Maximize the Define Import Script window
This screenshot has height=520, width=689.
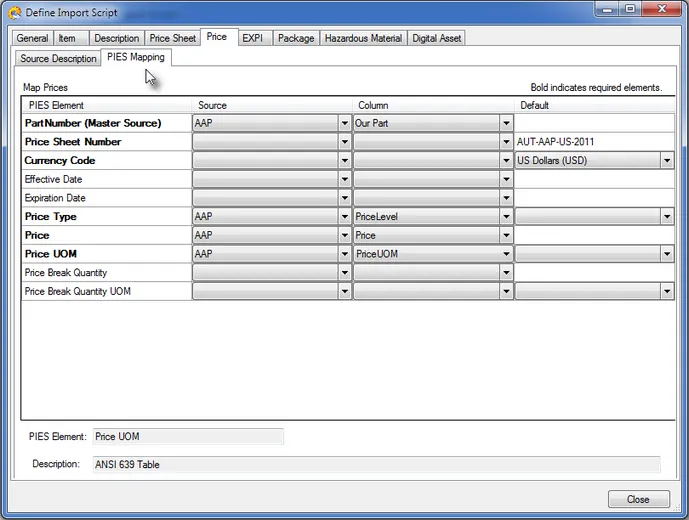pyautogui.click(x=630, y=10)
